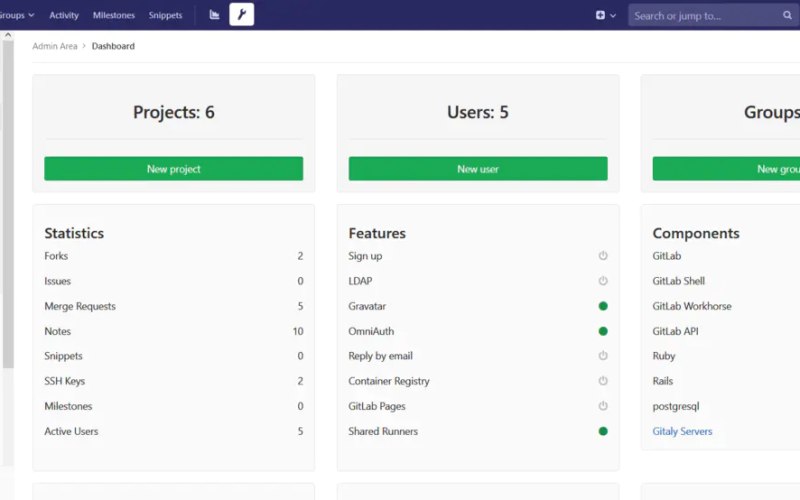Click the LDAP disabled power icon
This screenshot has height=500, width=800.
[x=603, y=281]
